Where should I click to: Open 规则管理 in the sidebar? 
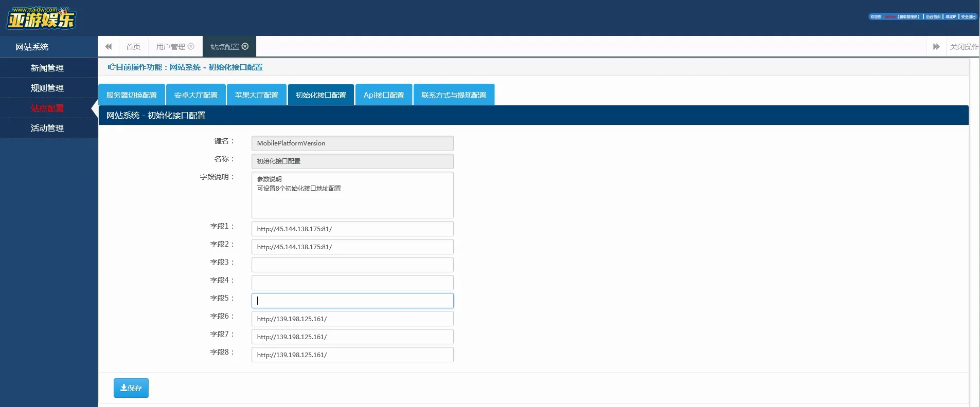tap(49, 88)
